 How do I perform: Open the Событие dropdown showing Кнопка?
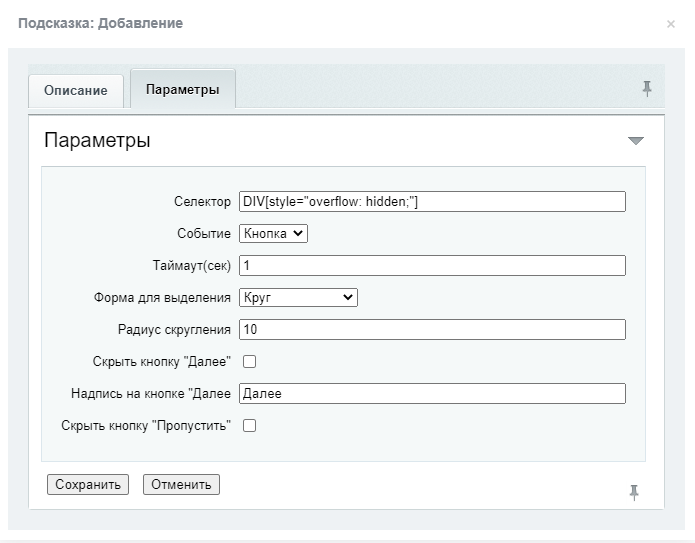[x=273, y=233]
